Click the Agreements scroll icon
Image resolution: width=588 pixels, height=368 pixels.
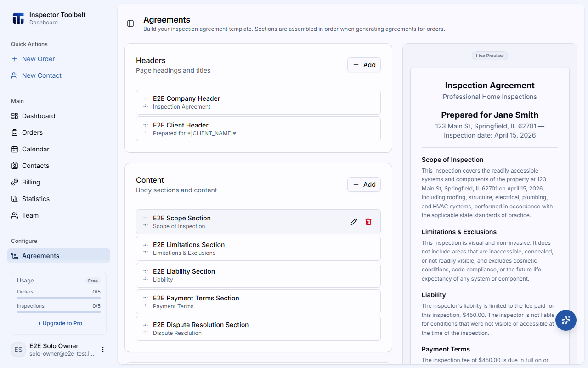(x=15, y=256)
